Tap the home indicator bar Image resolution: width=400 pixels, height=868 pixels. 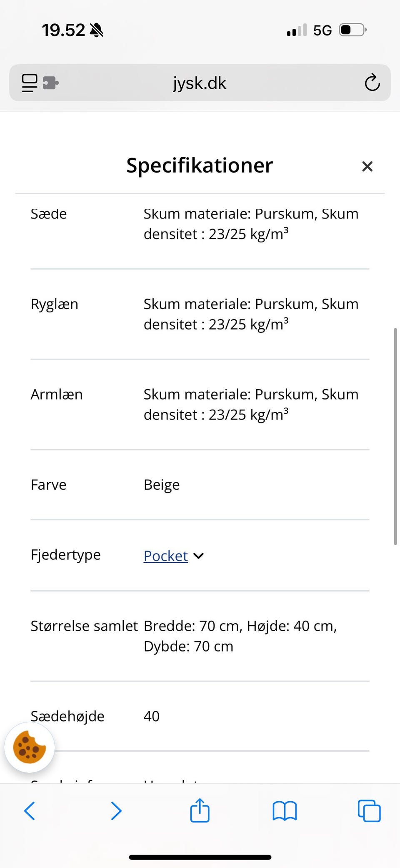(200, 857)
